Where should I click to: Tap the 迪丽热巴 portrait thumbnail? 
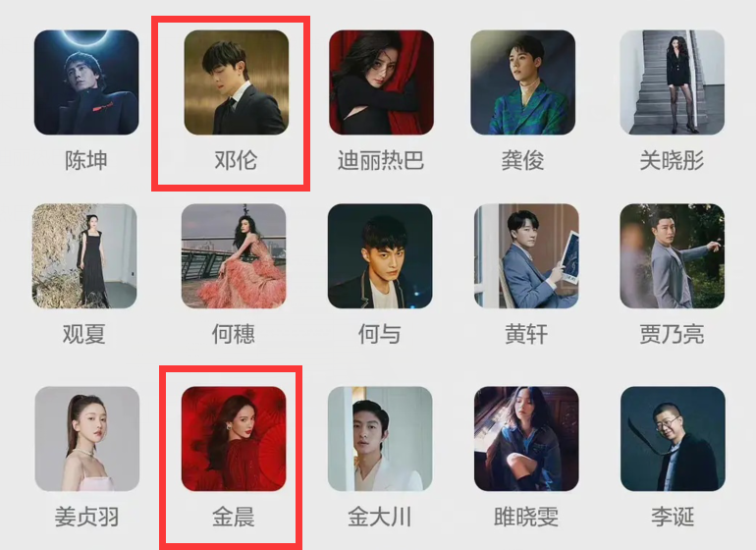coord(381,82)
